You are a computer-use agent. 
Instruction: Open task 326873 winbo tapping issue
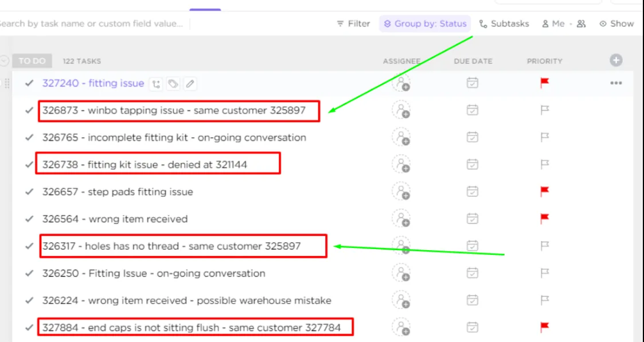coord(174,110)
